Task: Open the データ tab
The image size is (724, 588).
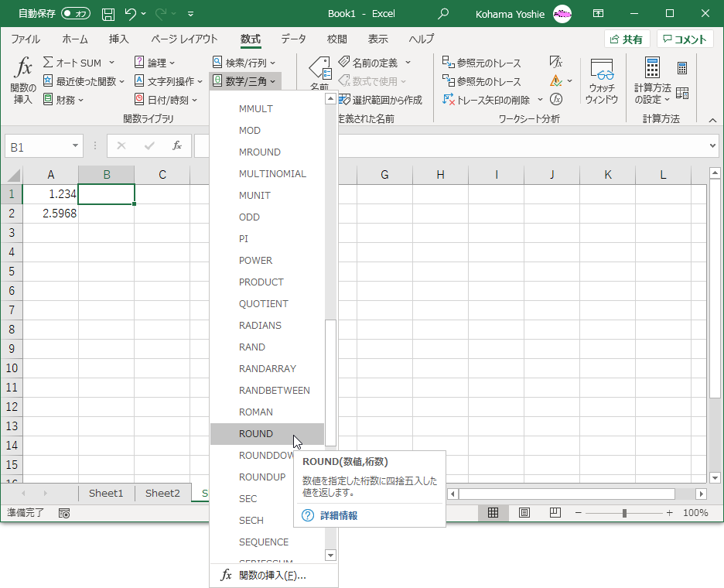Action: (294, 39)
